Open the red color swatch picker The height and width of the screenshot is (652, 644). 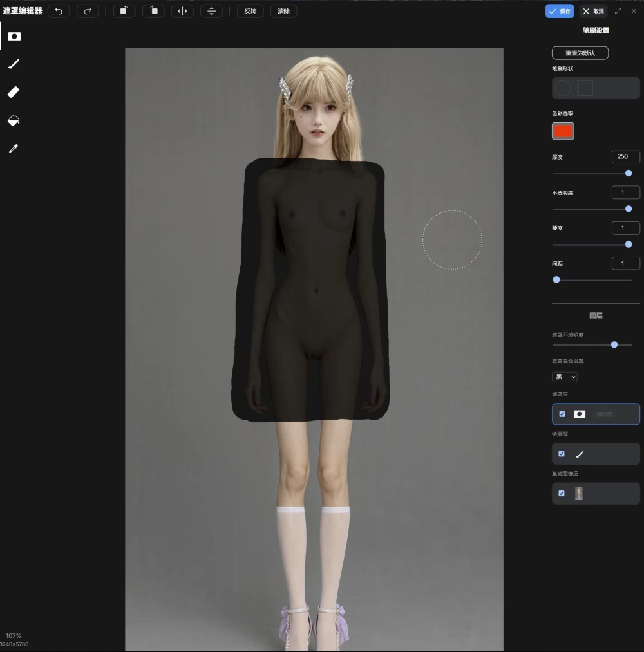563,131
